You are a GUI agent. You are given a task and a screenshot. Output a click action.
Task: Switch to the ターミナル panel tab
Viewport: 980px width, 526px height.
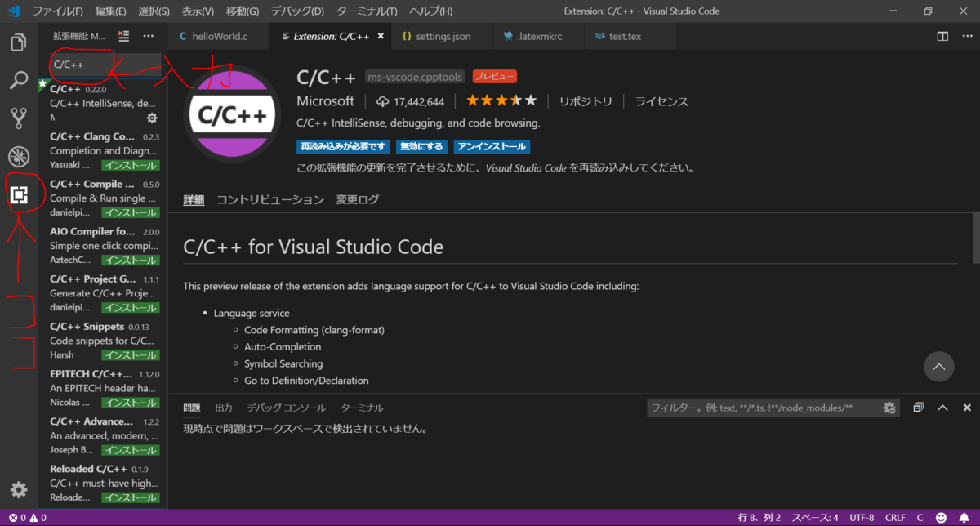pos(362,408)
